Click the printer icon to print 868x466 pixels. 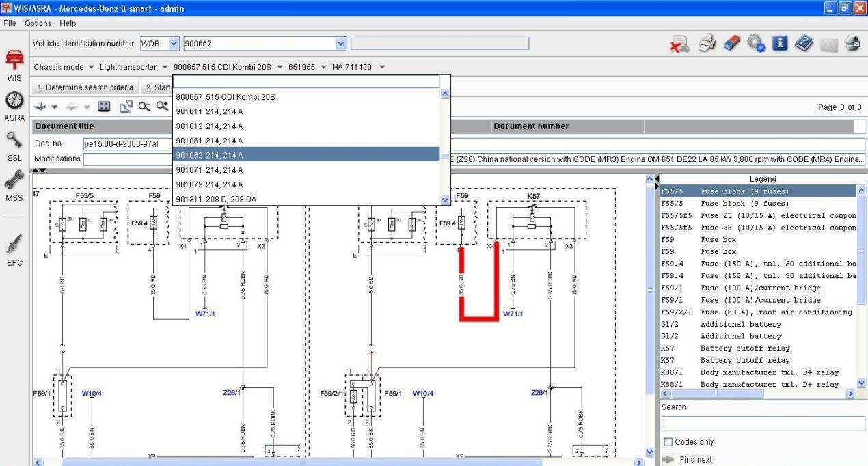click(x=707, y=44)
